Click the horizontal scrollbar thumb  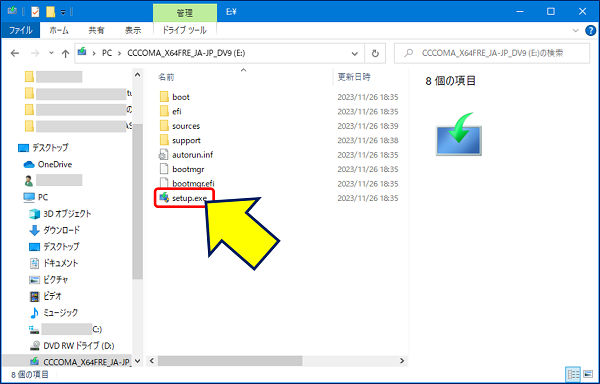(230, 361)
